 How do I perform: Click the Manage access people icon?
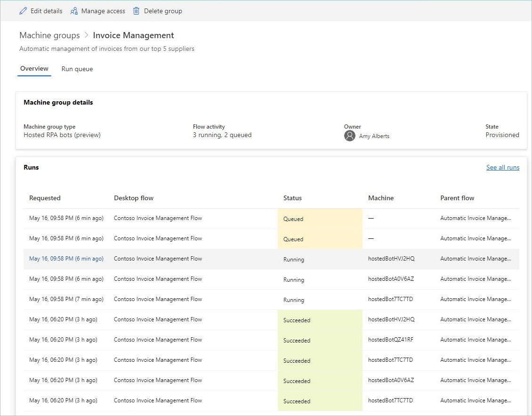(x=74, y=11)
